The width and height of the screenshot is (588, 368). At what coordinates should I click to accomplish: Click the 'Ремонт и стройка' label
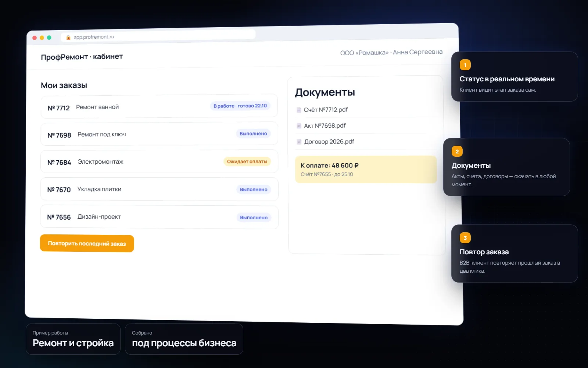(x=73, y=343)
